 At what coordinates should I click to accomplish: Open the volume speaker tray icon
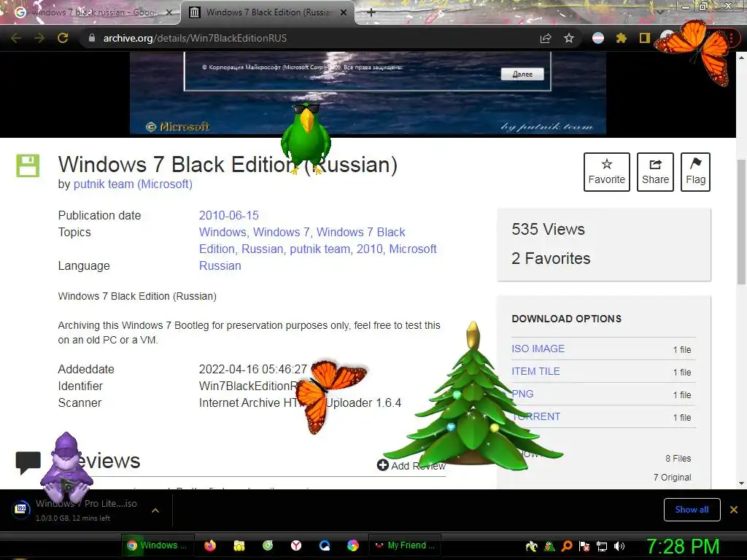tap(619, 546)
